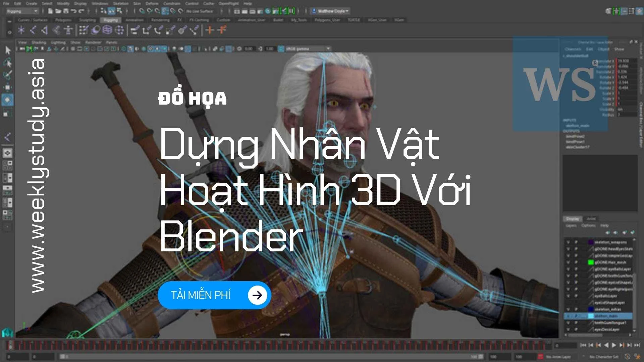Toggle playback P of skeleton_weapons layer
This screenshot has width=644, height=362.
pyautogui.click(x=576, y=242)
